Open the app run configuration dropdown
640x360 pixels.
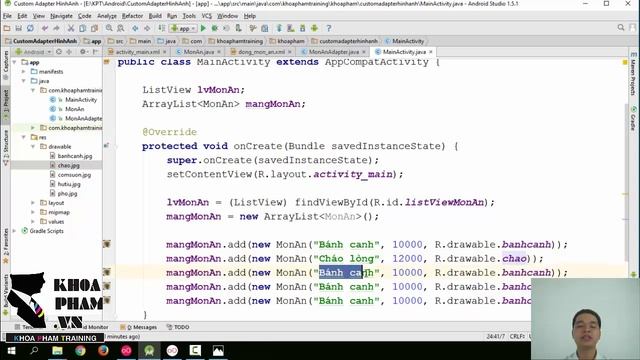click(183, 28)
